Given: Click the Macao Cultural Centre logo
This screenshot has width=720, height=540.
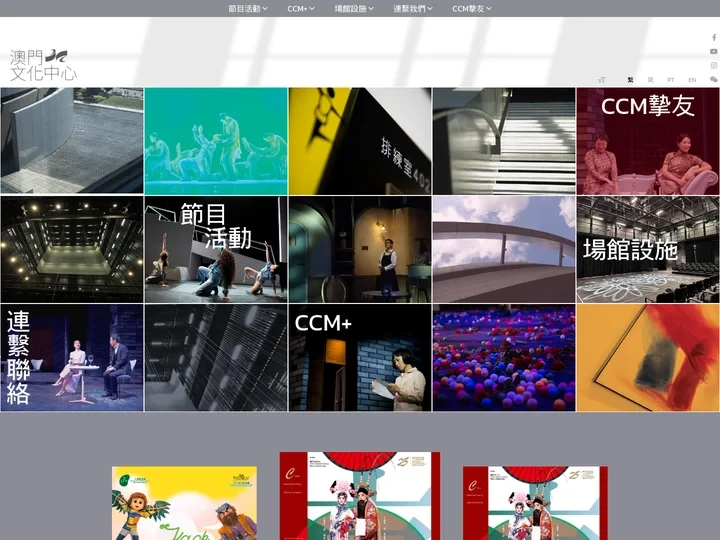Looking at the screenshot, I should [43, 65].
